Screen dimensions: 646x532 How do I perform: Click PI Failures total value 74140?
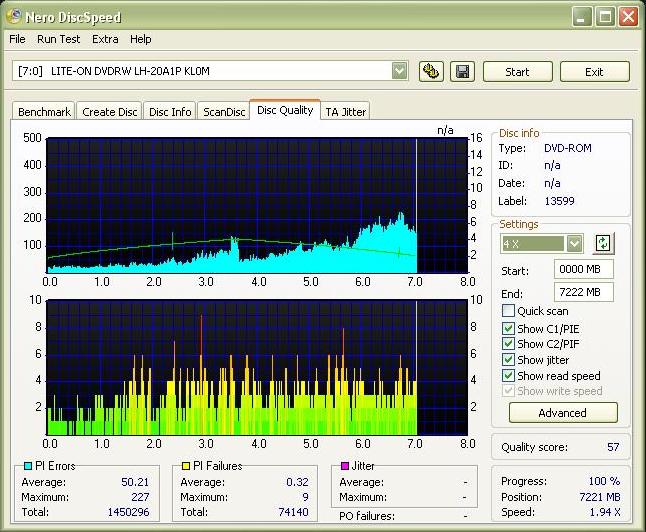tap(293, 512)
